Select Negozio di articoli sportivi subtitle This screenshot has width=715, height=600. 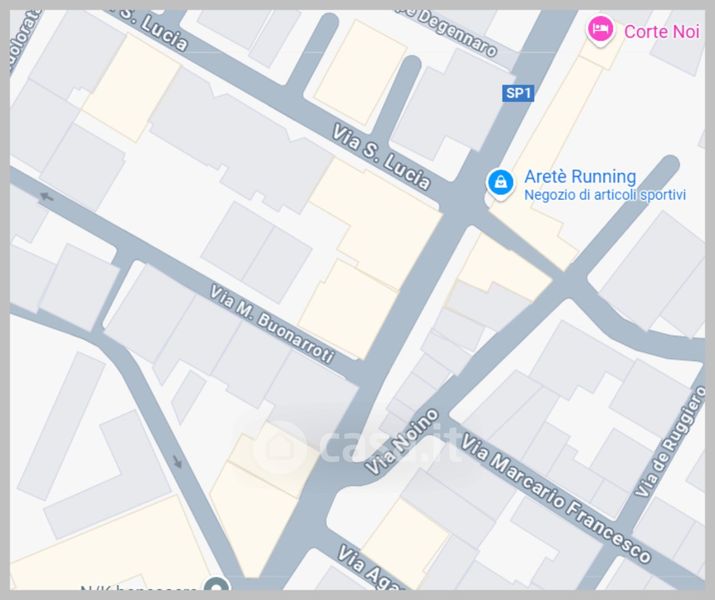605,195
